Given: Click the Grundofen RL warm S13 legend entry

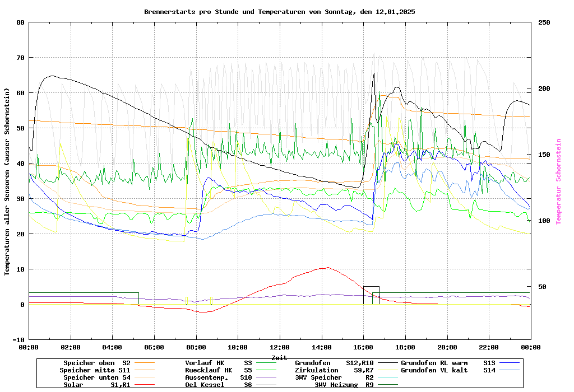Looking at the screenshot, I should (448, 363).
